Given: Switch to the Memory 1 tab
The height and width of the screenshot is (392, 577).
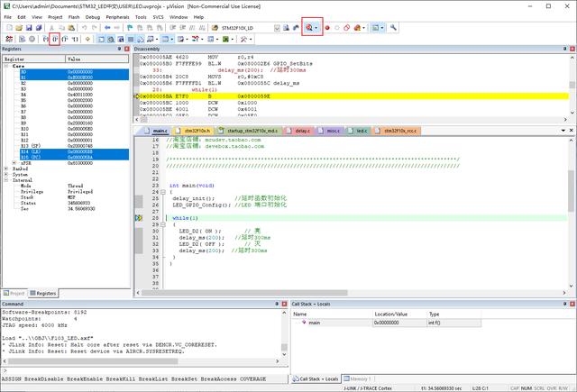Looking at the screenshot, I should 359,379.
